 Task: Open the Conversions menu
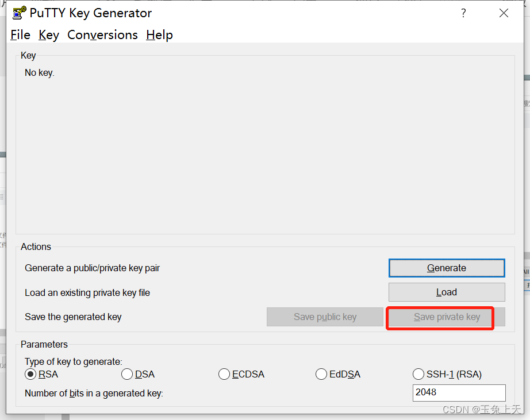tap(102, 35)
